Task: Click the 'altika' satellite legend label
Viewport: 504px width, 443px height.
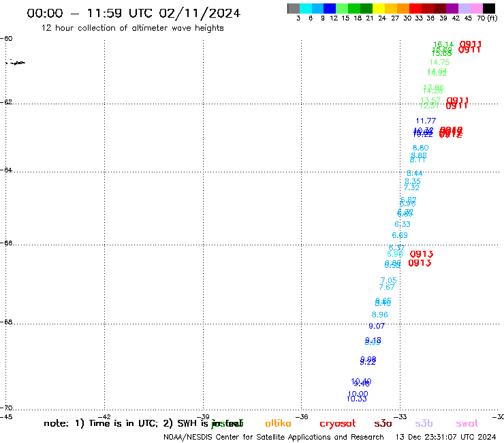Action: tap(278, 423)
